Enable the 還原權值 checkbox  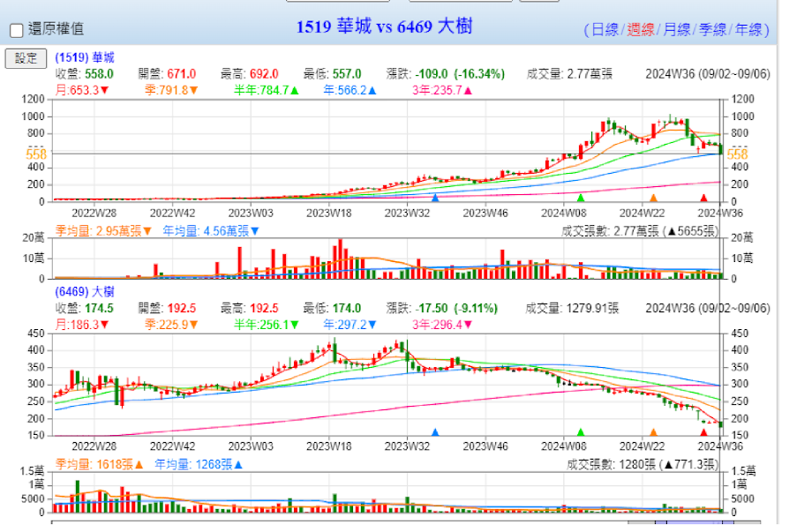[17, 30]
